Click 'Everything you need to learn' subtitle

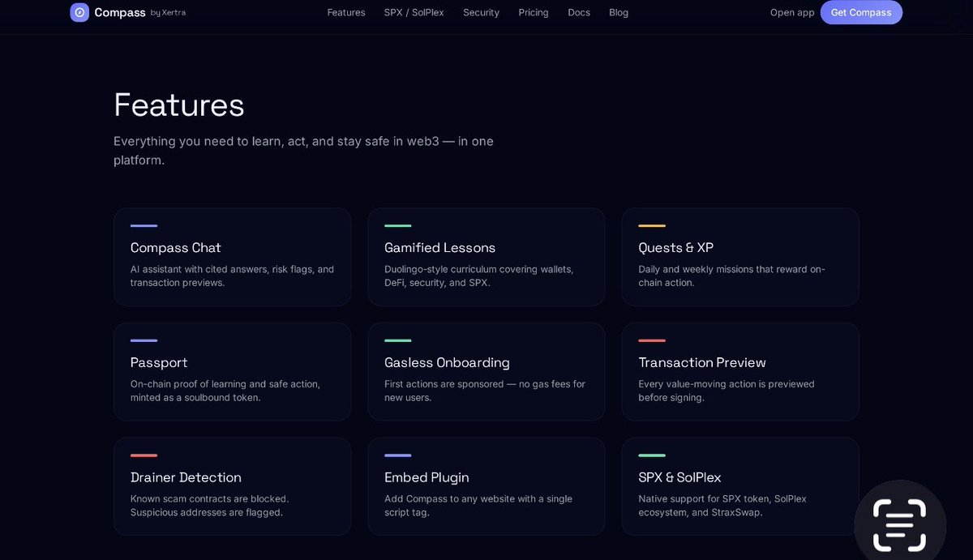303,151
